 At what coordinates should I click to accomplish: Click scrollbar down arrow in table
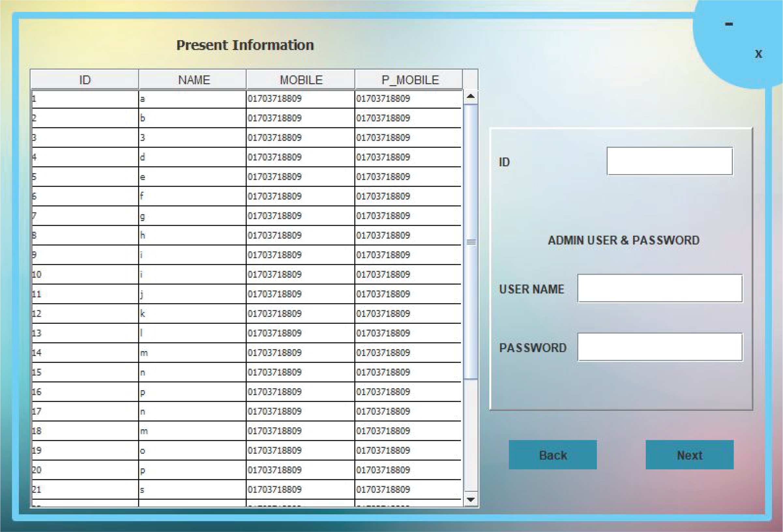(471, 499)
